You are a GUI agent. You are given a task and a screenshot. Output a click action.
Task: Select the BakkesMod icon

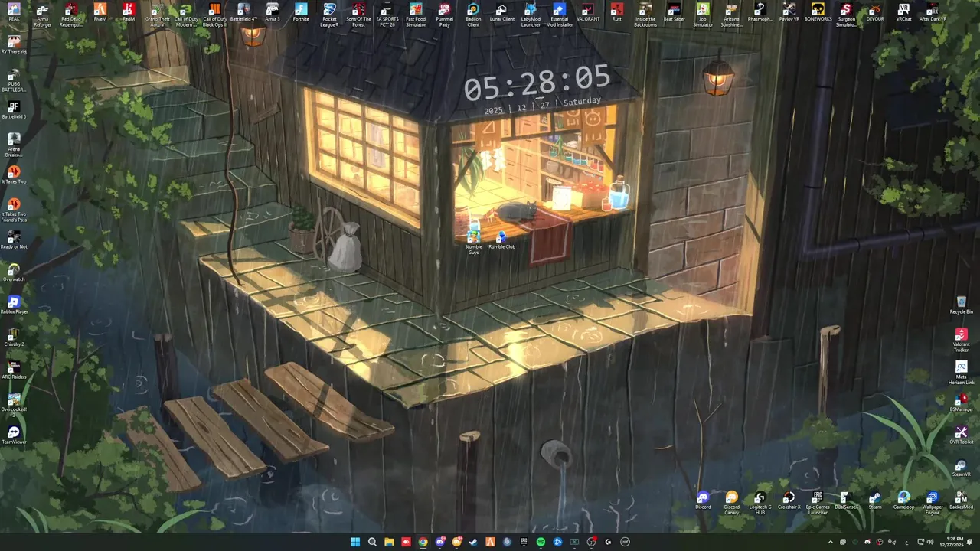tap(962, 500)
